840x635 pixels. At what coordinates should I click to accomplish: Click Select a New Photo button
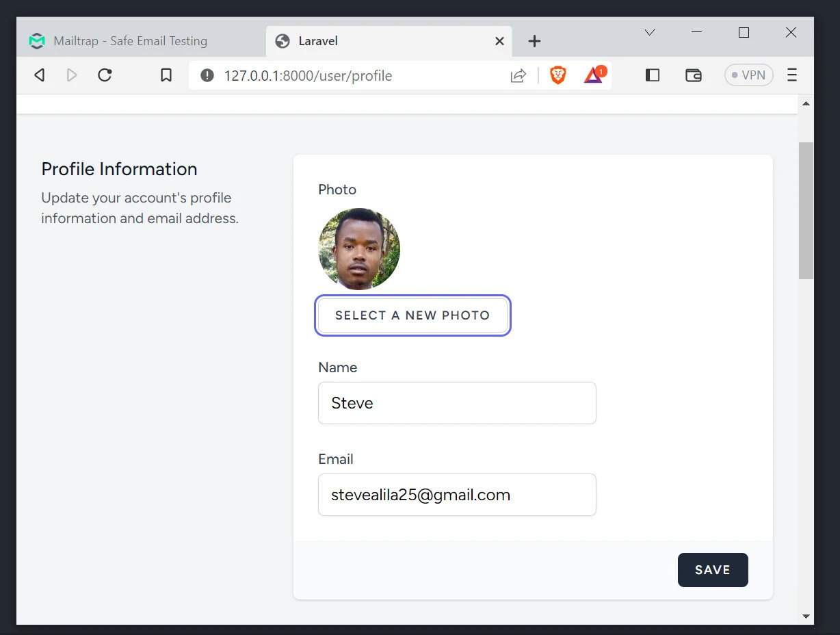click(412, 315)
